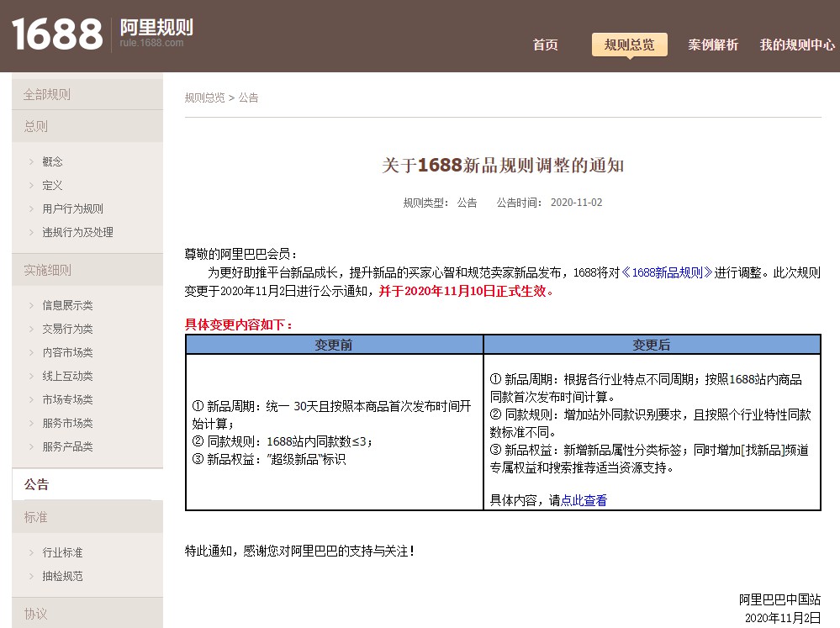840x628 pixels.
Task: Click the title 关于1688新品规则调整的通知
Action: coord(503,165)
